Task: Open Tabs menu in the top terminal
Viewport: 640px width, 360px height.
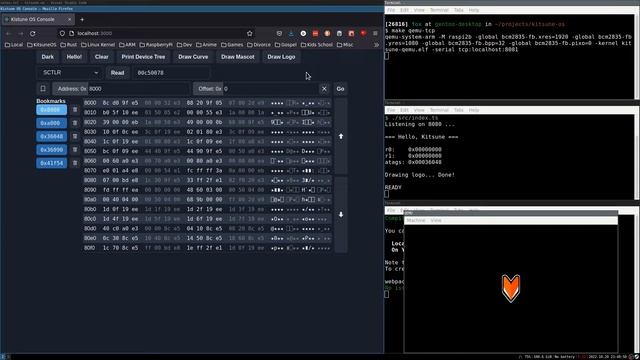Action: point(458,10)
